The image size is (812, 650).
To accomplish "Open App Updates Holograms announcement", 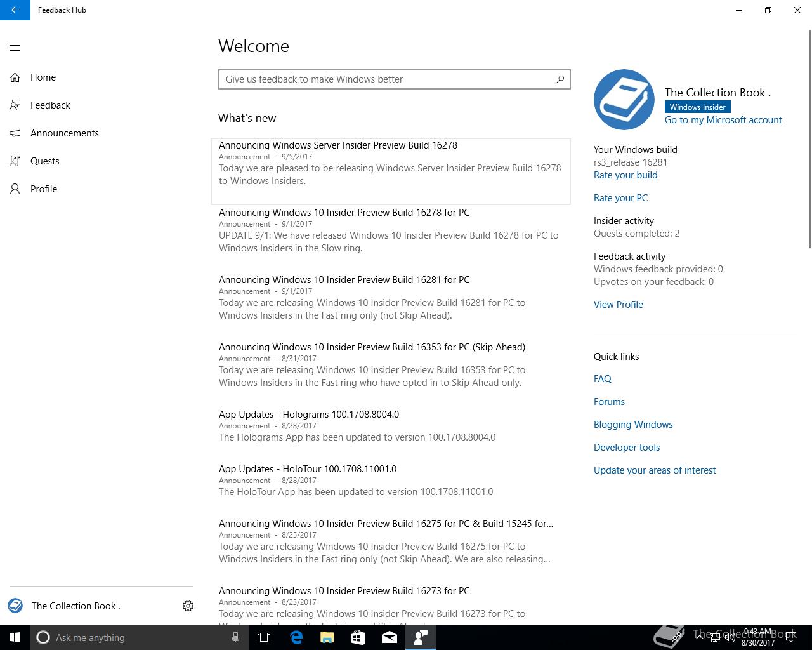I will click(x=391, y=425).
